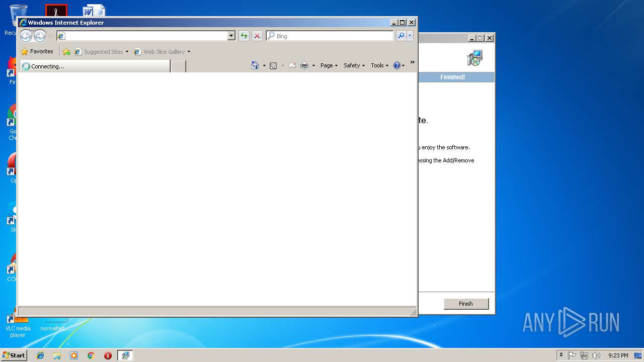
Task: Close the installer window behind
Action: tap(490, 38)
